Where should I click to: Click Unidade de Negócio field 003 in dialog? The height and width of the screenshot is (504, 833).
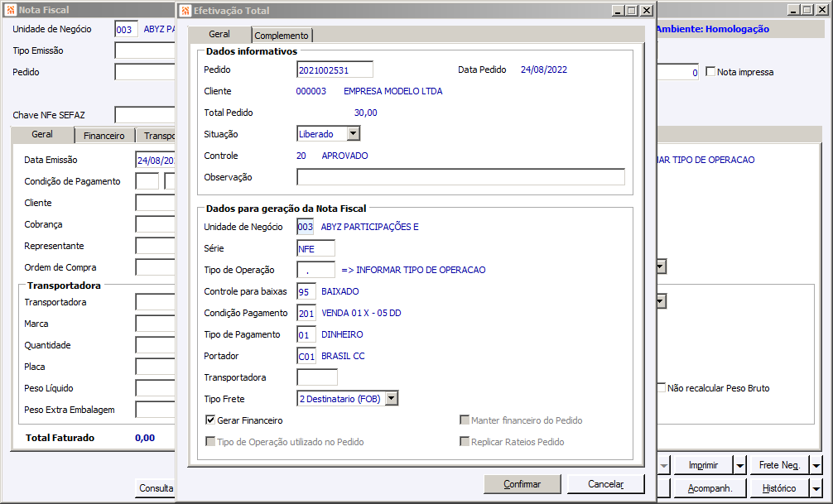click(x=305, y=227)
